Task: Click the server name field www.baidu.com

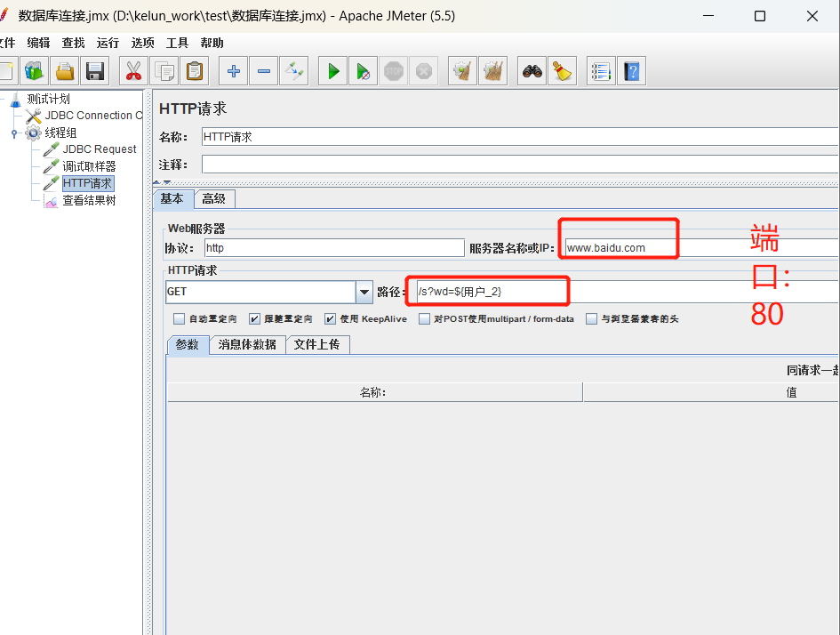Action: point(702,247)
